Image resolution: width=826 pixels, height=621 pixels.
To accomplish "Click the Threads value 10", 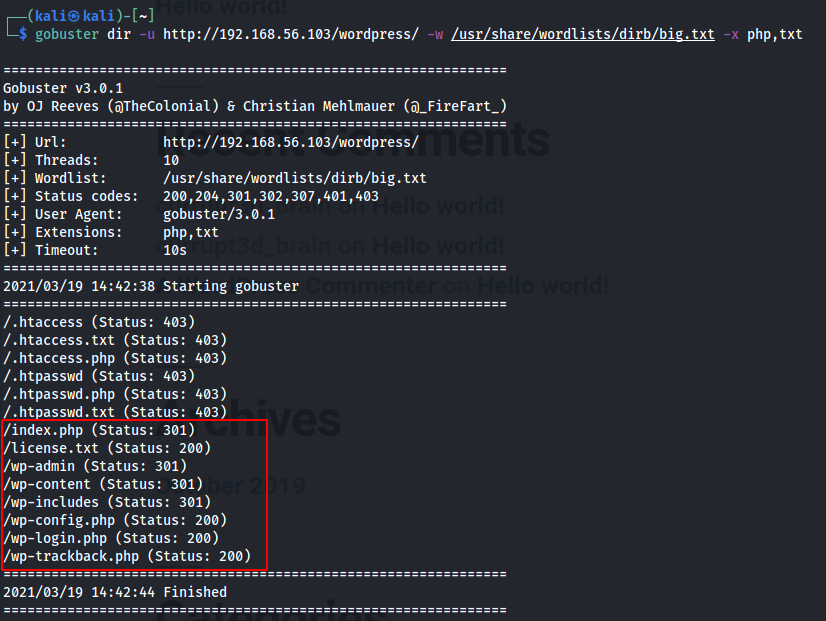I will pyautogui.click(x=171, y=160).
